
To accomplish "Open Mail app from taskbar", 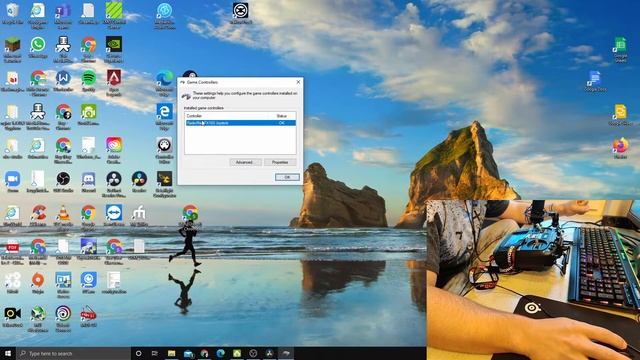I will [188, 353].
